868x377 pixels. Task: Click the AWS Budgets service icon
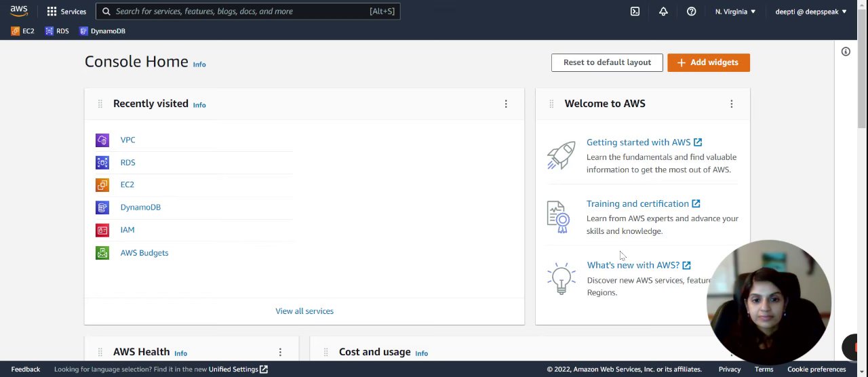tap(102, 253)
